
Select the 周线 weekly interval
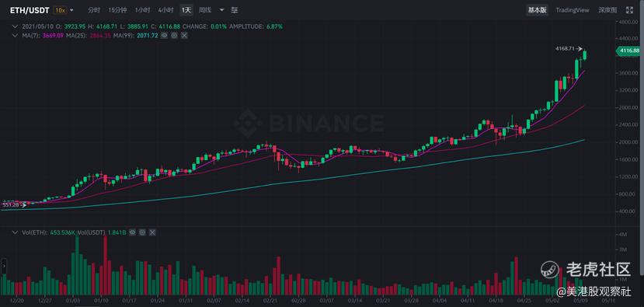pos(204,10)
